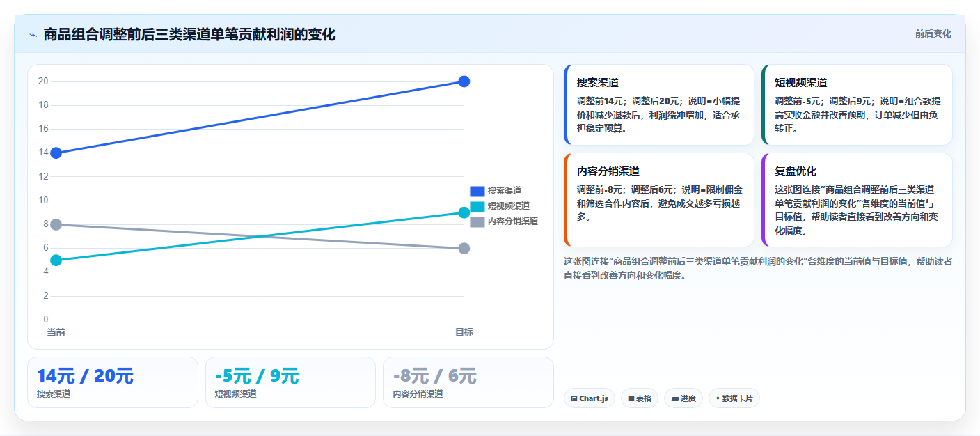Click the 进度 tag chip

tap(683, 398)
